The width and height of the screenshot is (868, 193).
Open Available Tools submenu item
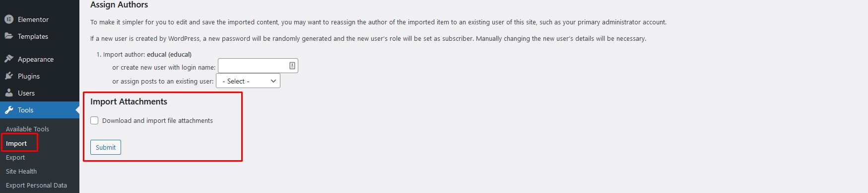(27, 129)
